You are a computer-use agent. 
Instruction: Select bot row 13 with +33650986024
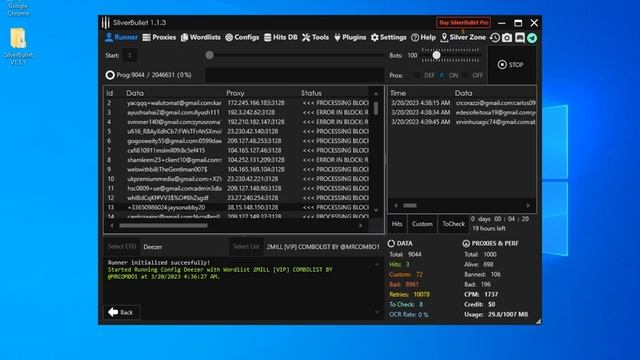[x=238, y=207]
